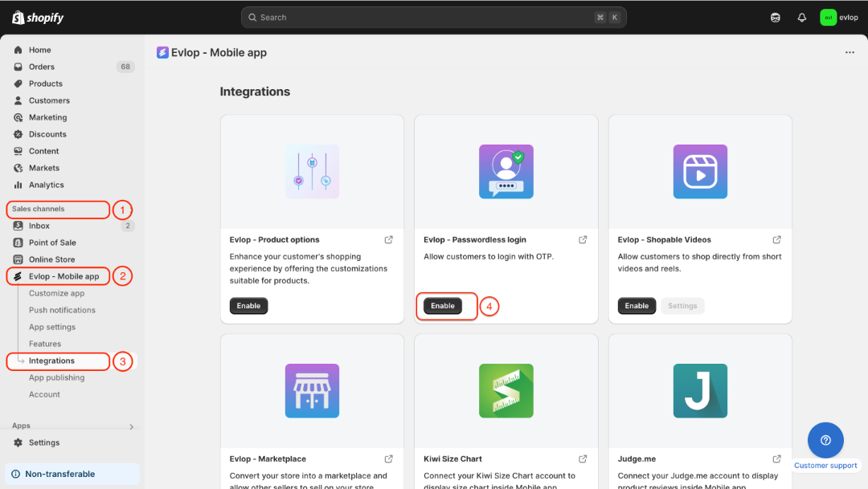Enable the Evlop Passwordless login integration
The width and height of the screenshot is (868, 489).
click(x=441, y=306)
